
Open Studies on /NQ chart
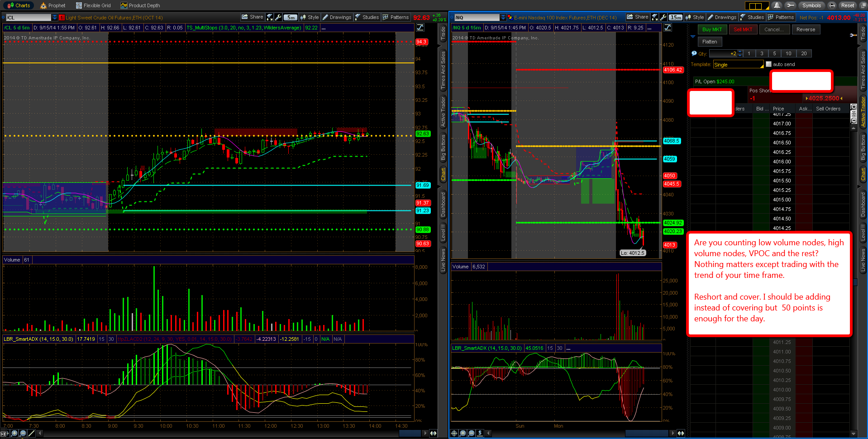coord(752,17)
